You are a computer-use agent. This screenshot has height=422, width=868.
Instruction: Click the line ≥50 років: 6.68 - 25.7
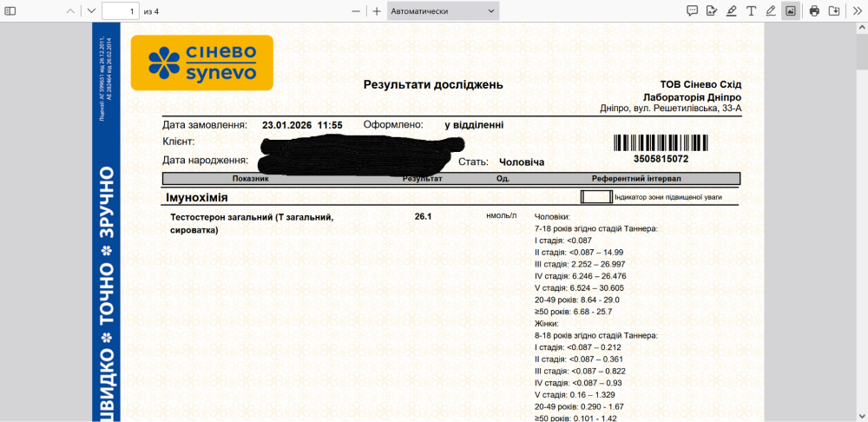coord(575,312)
